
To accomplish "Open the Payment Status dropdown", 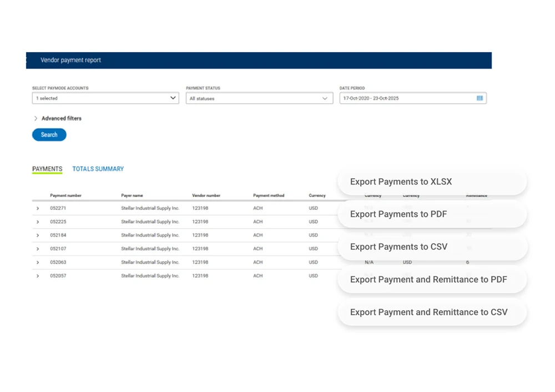I will click(x=259, y=98).
